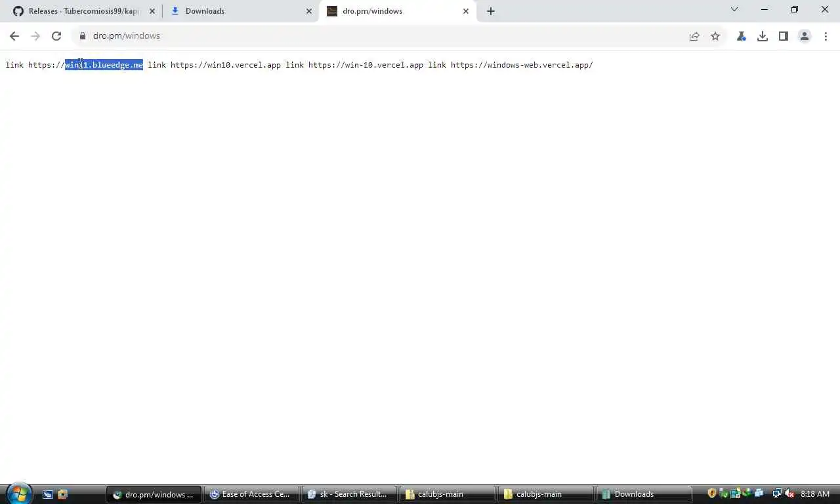The height and width of the screenshot is (504, 840).
Task: Show browser downloads icon
Action: point(763,36)
